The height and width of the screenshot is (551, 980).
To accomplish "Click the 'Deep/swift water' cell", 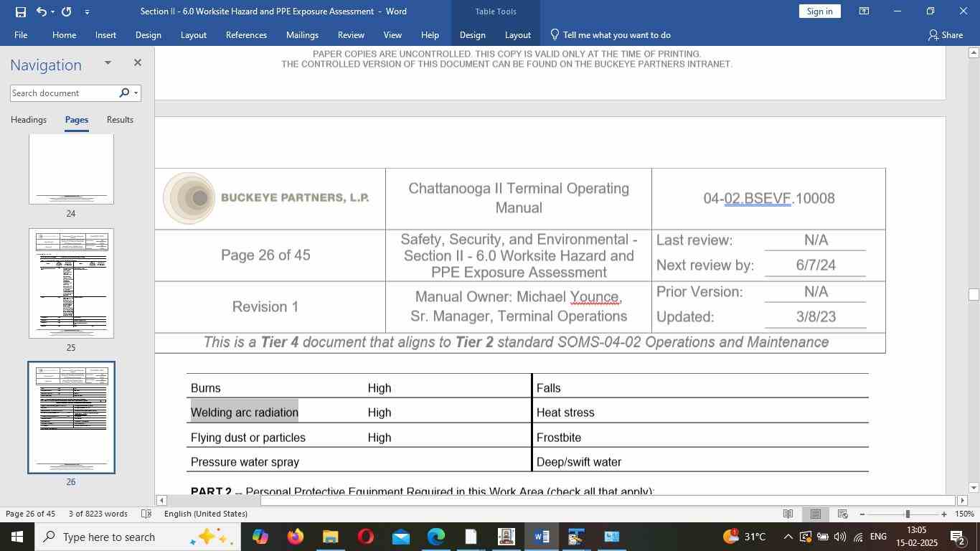I will [x=579, y=462].
